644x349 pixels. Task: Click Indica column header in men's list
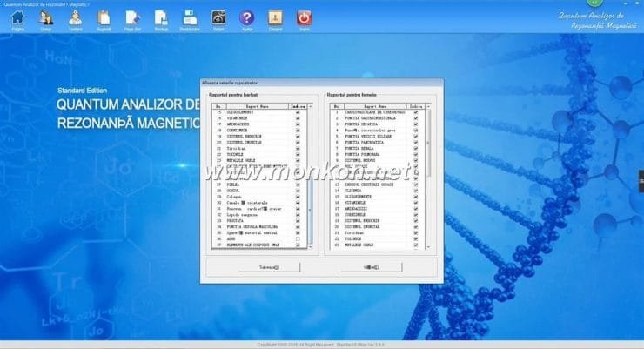(298, 106)
